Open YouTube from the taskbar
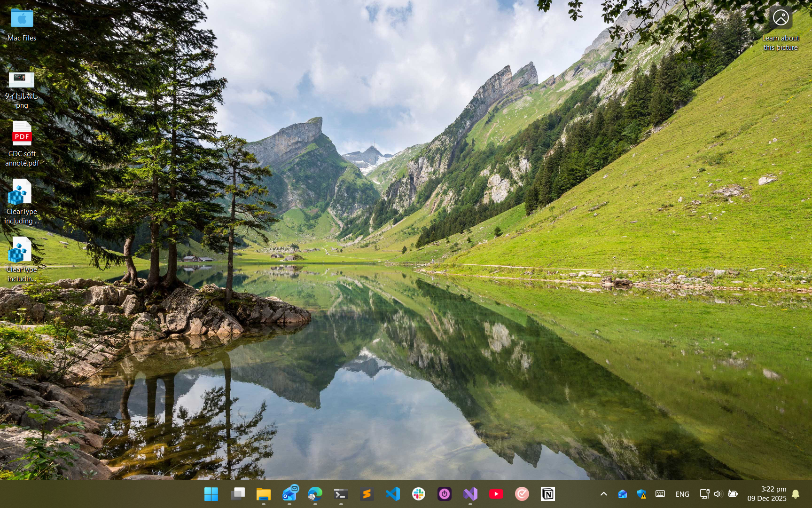This screenshot has height=508, width=812. tap(496, 494)
